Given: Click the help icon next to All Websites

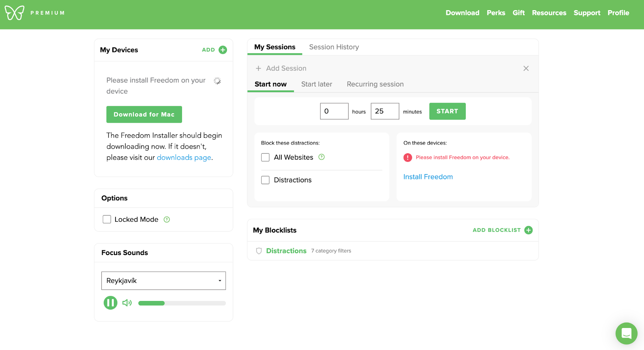Looking at the screenshot, I should (322, 157).
